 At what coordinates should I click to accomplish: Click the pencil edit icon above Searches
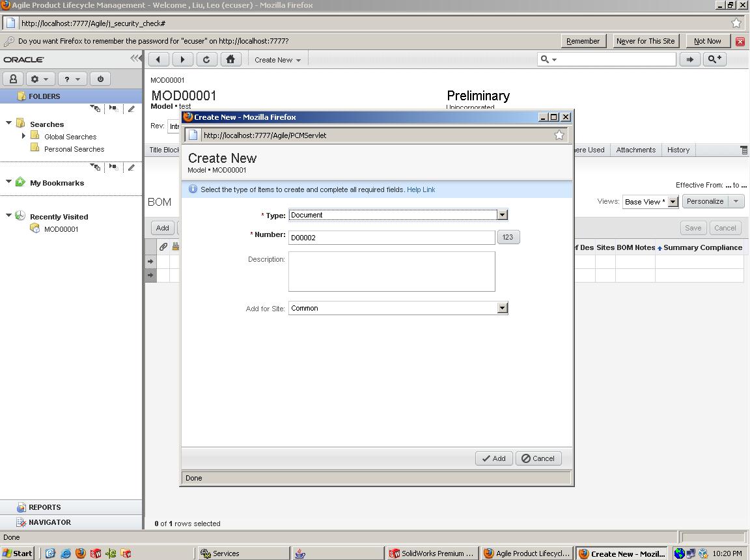(x=131, y=109)
